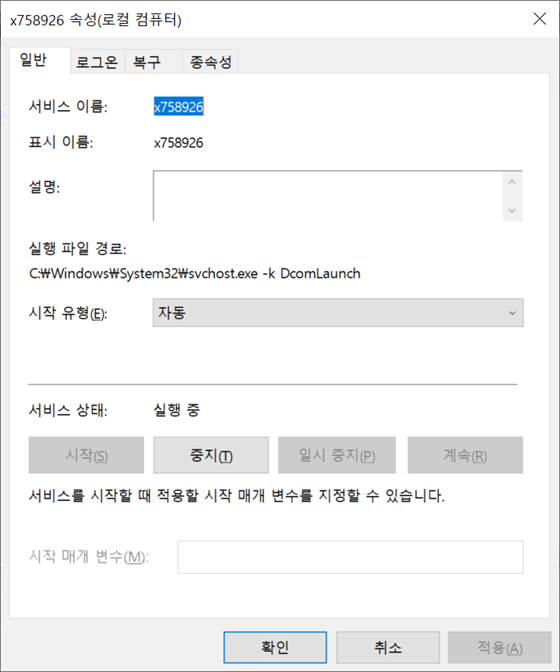Screen dimensions: 560x672
Task: Click the 적용(A) button
Action: click(x=500, y=647)
